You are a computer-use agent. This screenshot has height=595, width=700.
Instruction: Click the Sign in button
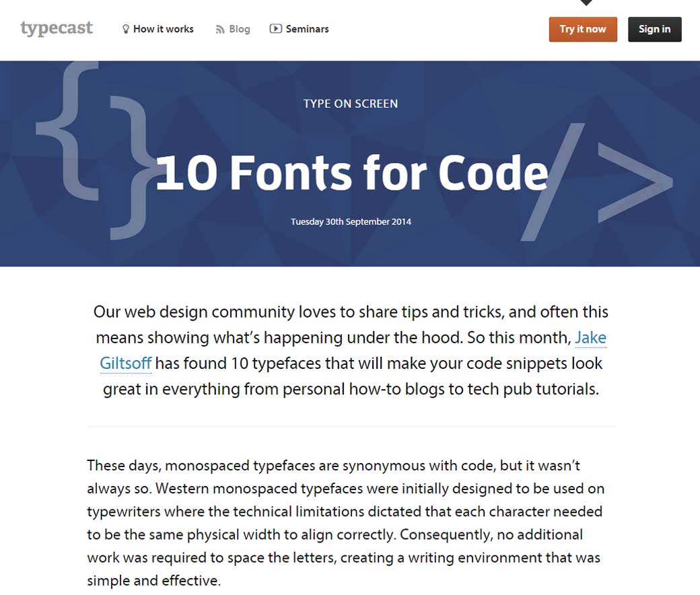point(654,30)
